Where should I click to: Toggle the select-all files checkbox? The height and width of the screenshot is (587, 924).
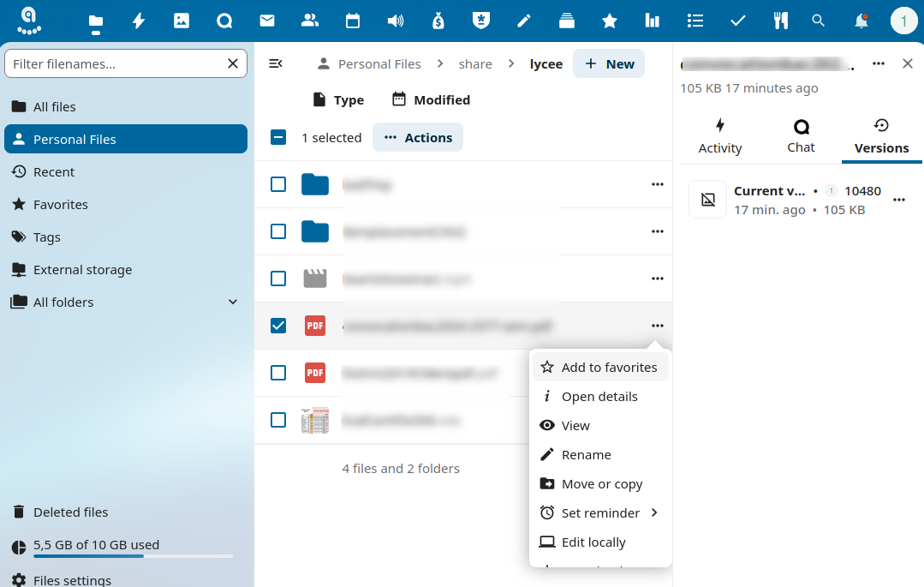[x=278, y=137]
